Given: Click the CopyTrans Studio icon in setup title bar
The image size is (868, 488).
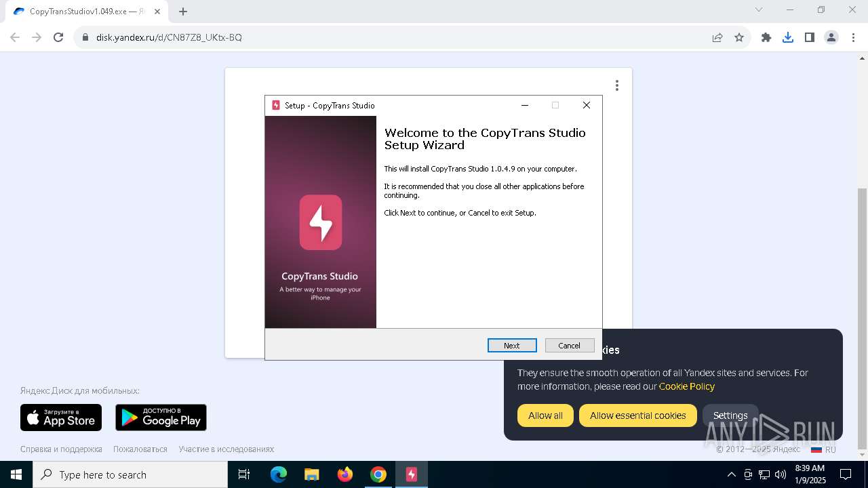Looking at the screenshot, I should (276, 105).
